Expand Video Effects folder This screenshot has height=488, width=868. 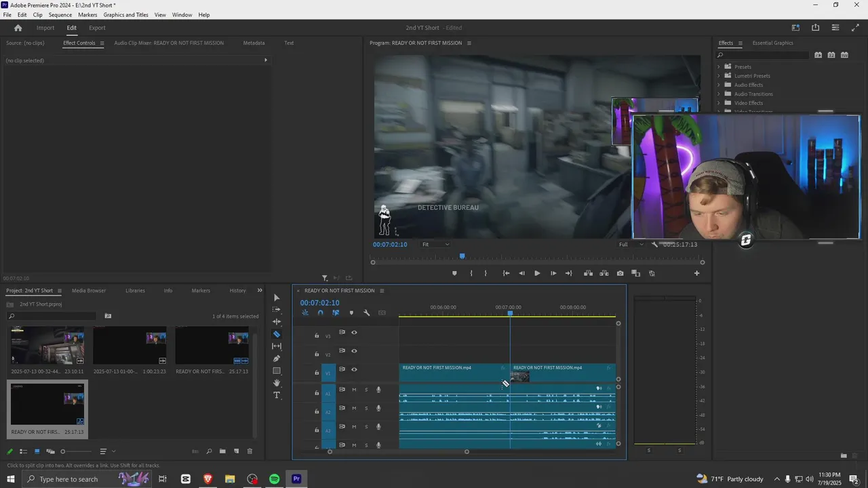(x=719, y=103)
